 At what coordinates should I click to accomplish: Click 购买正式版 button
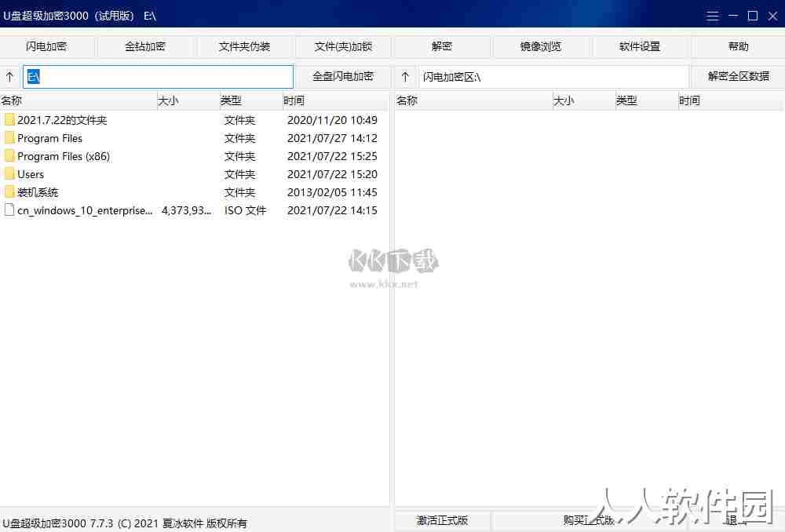pos(589,520)
